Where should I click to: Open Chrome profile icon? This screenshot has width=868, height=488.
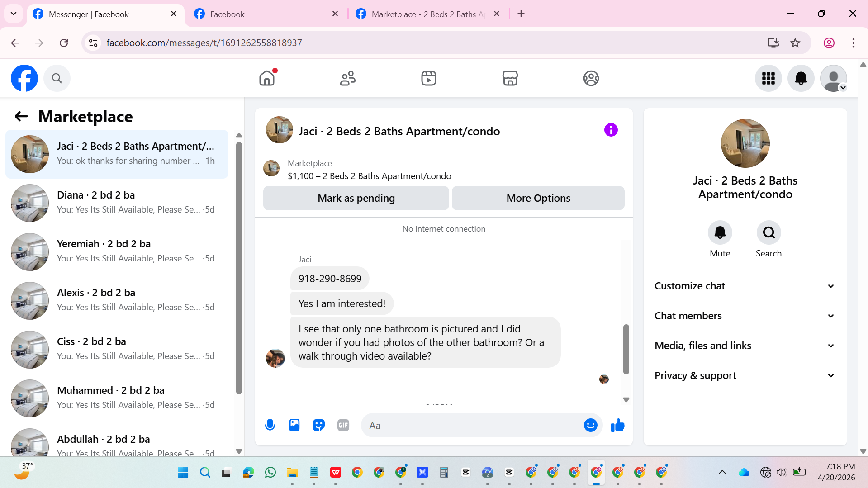pyautogui.click(x=829, y=43)
